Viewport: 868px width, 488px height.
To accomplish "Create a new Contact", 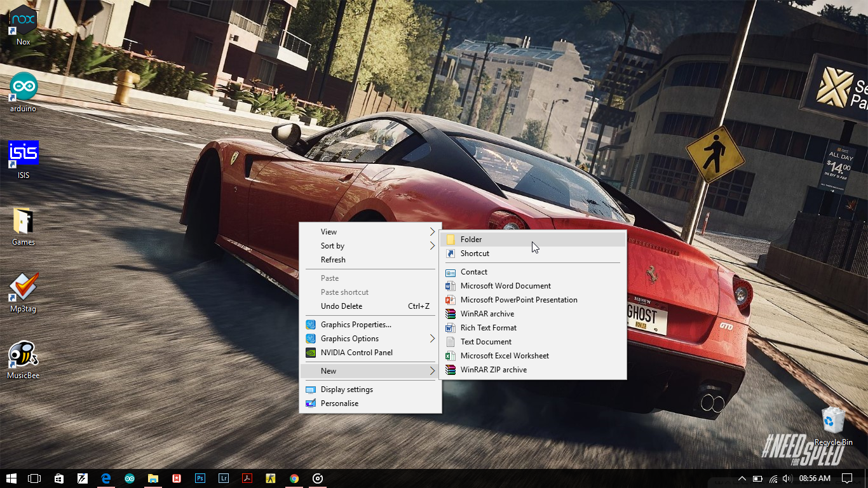I will tap(532, 272).
